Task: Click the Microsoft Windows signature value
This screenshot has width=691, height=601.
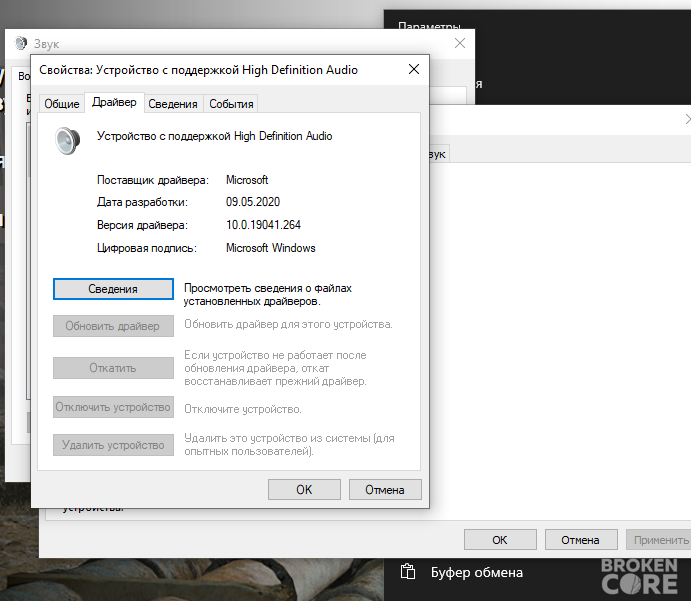Action: point(271,248)
